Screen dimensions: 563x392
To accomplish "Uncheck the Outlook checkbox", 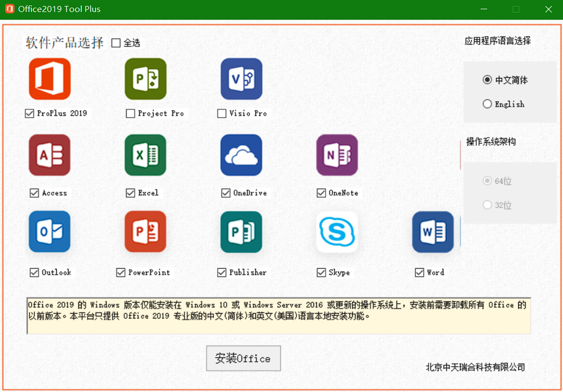I will pos(34,272).
